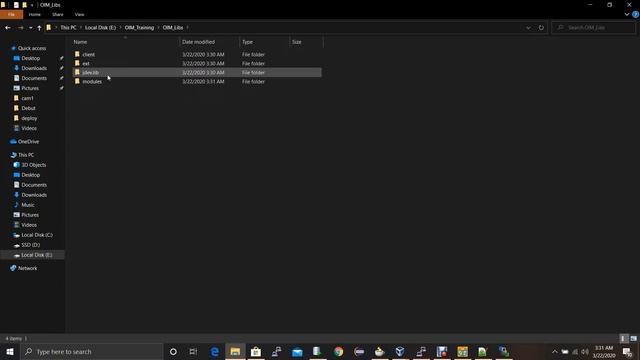This screenshot has width=640, height=360.
Task: Click Local Disk (E:) in address bar
Action: 100,28
